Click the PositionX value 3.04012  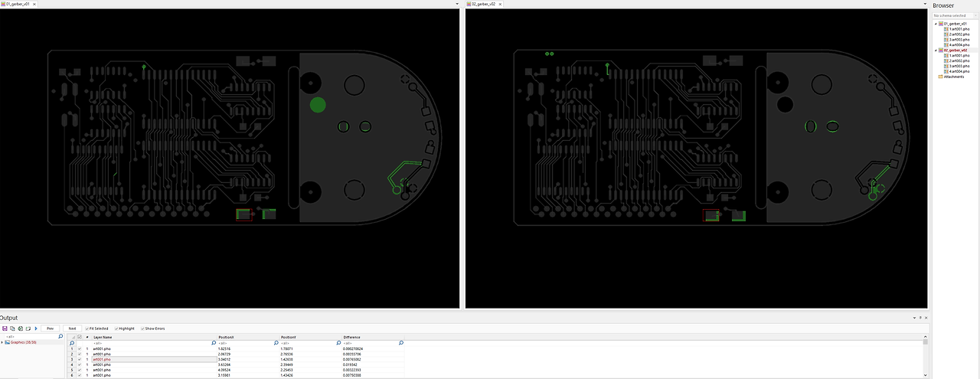point(224,359)
